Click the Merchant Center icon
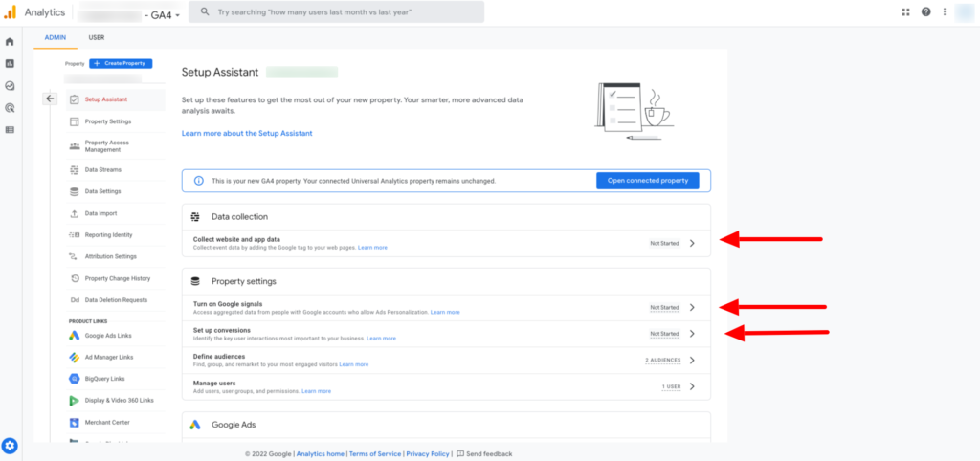The width and height of the screenshot is (980, 461). (75, 423)
